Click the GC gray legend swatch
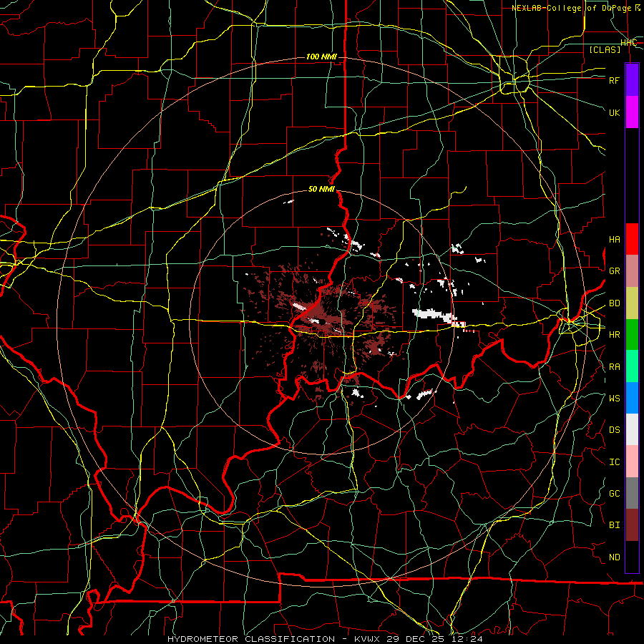Viewport: 644px width, 644px height. 632,493
